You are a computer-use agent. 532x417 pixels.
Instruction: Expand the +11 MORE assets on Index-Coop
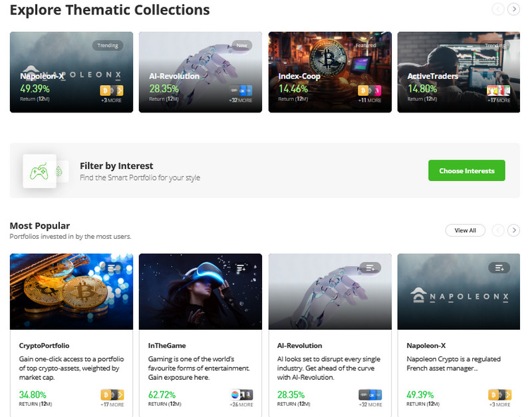tap(370, 100)
